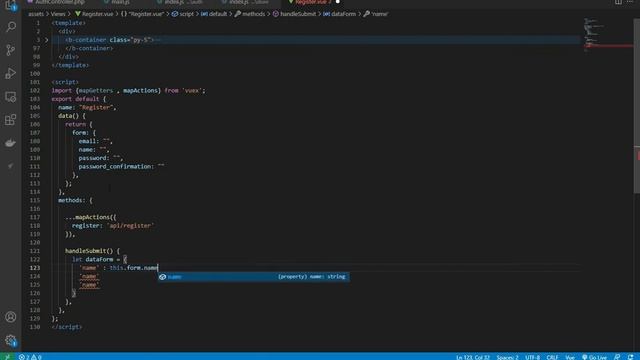This screenshot has width=640, height=360.
Task: Open 'handleSubmit' breadcrumb symbol list
Action: pos(294,14)
